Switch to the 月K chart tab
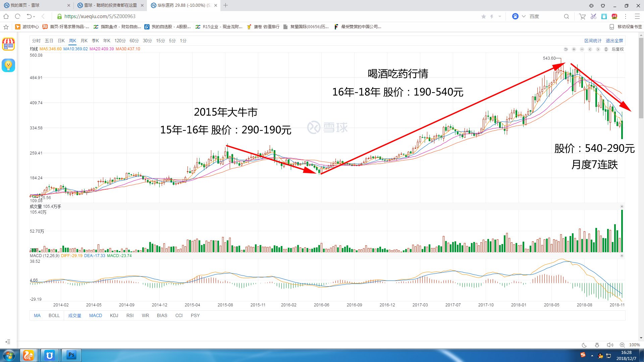This screenshot has width=644, height=362. coord(84,41)
